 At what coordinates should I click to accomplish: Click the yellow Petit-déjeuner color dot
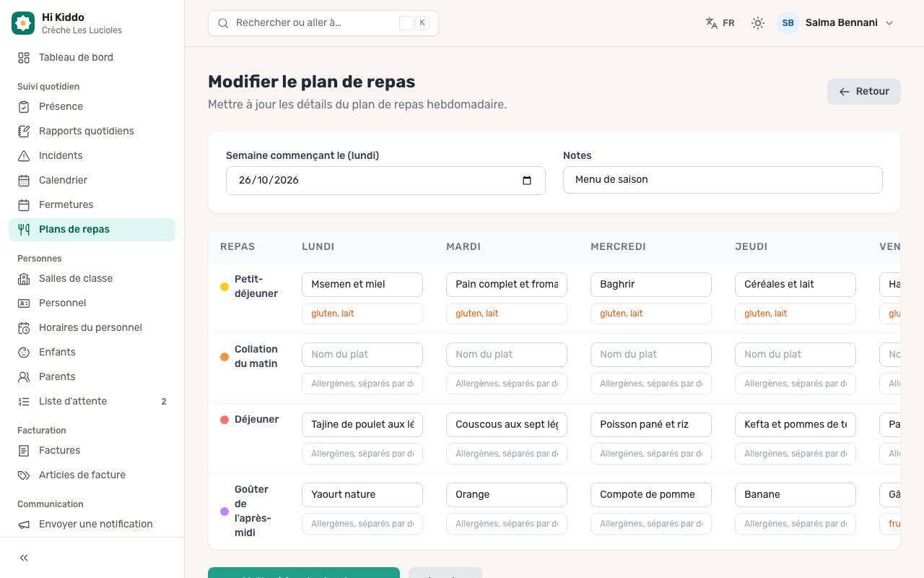(225, 287)
